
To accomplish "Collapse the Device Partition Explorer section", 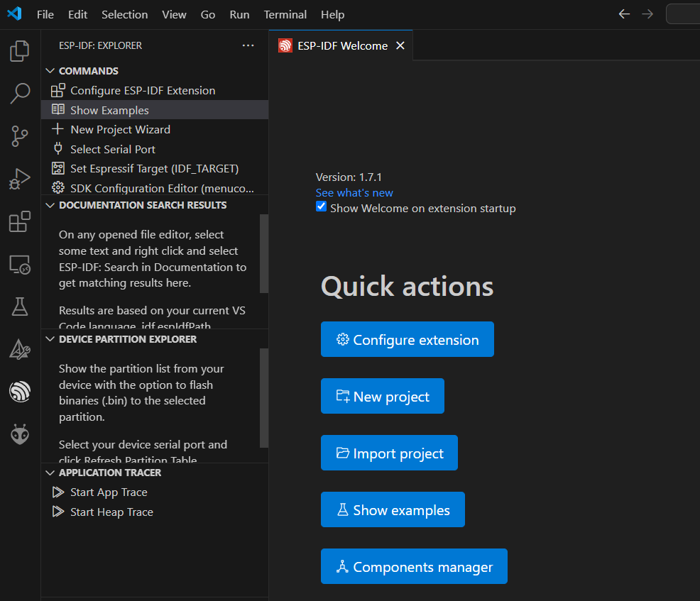I will (x=50, y=339).
